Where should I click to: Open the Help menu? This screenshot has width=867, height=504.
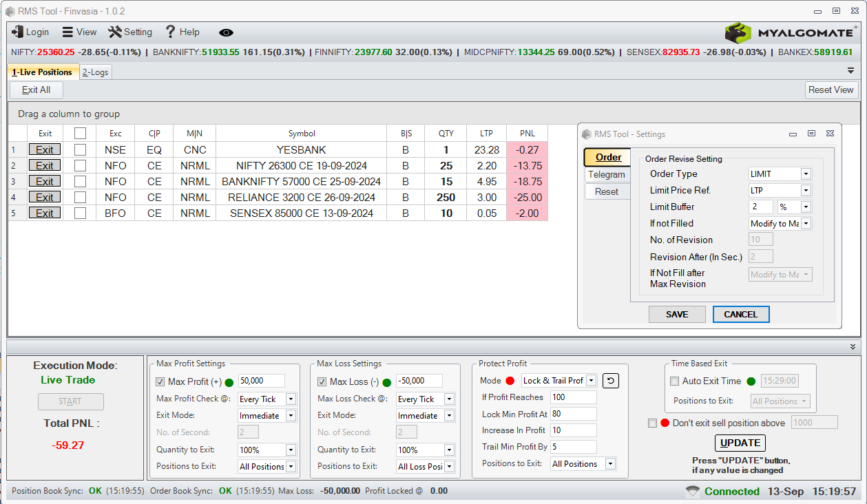tap(182, 32)
